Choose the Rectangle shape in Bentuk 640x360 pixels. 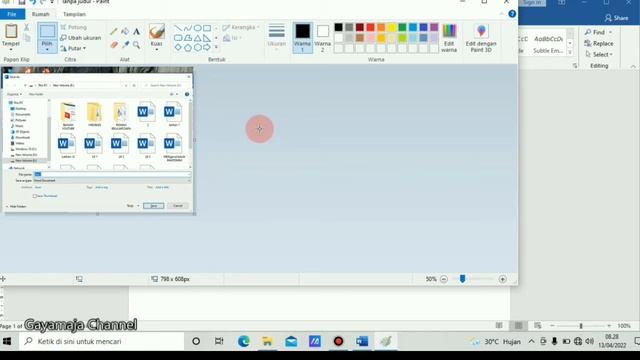tap(207, 28)
